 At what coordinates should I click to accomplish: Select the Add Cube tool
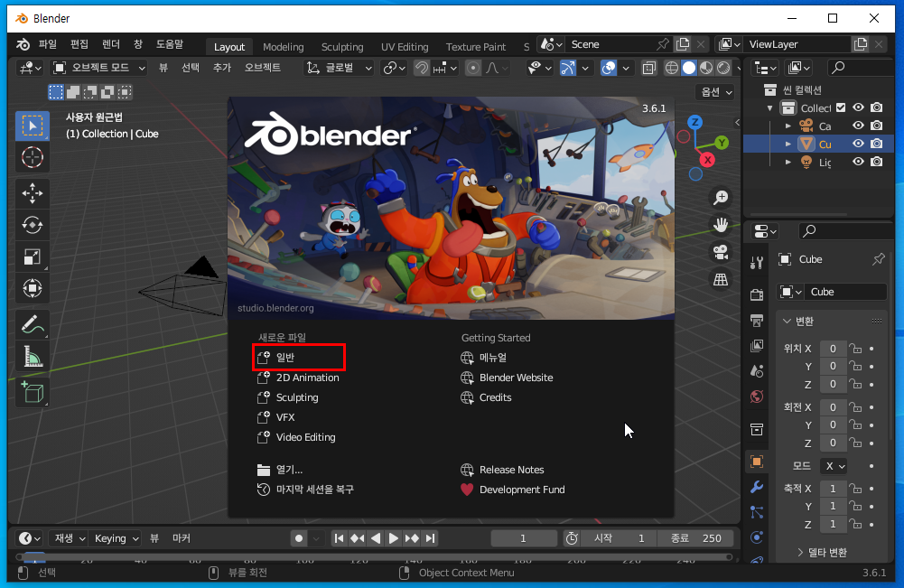(x=33, y=392)
